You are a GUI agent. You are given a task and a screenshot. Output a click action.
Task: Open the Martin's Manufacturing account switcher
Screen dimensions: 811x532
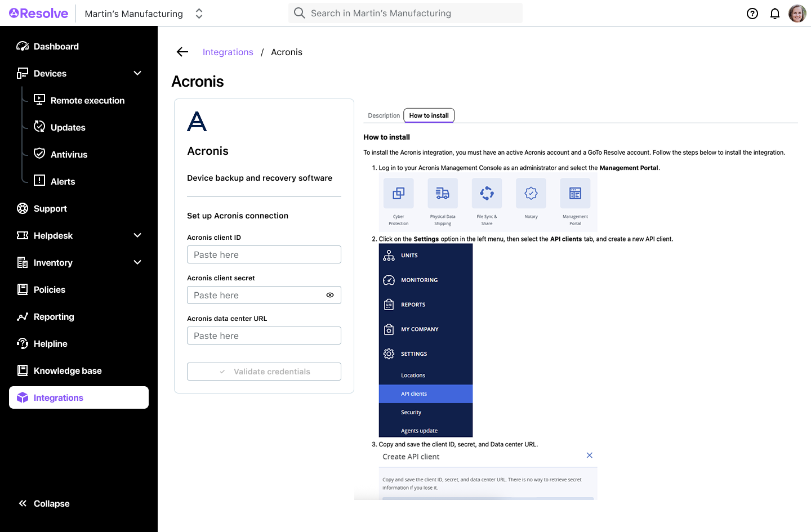click(144, 14)
